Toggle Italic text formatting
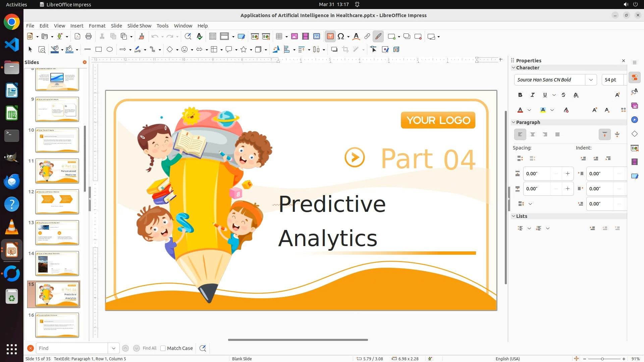Screen dimensions: 644x362 click(x=533, y=95)
